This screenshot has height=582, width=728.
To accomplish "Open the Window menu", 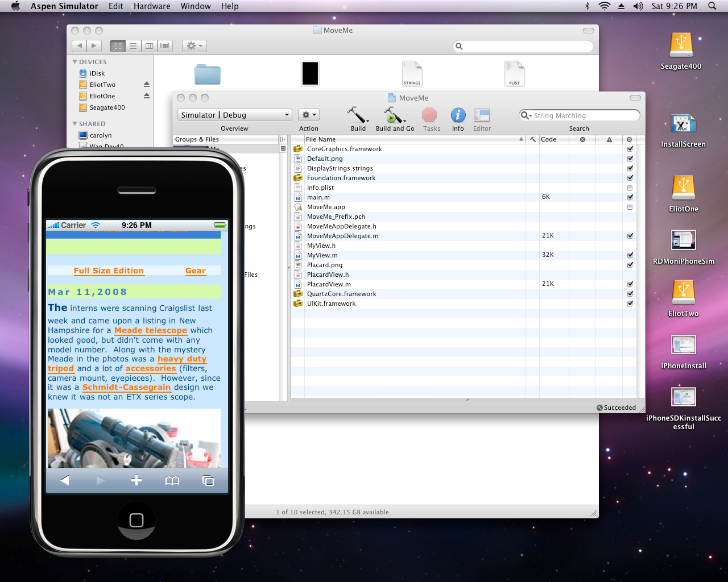I will pos(196,6).
